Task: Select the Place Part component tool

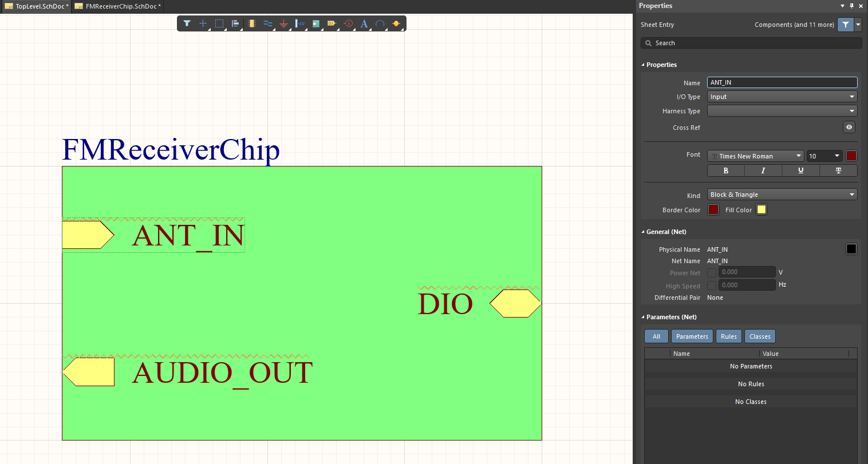Action: (251, 23)
